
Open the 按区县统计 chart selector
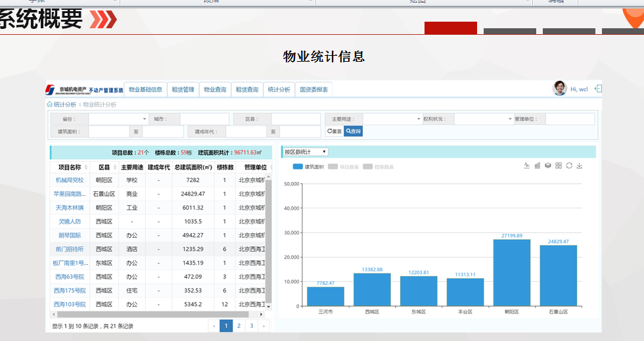(306, 152)
